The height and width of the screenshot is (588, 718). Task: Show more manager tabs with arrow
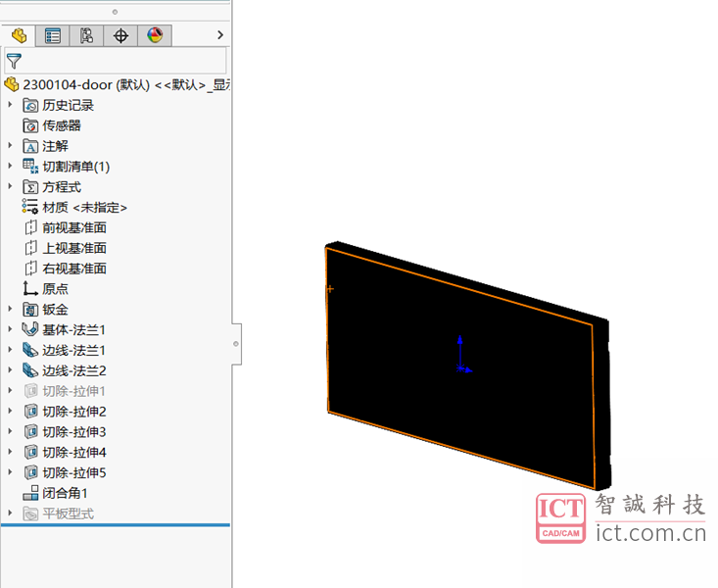coord(220,35)
